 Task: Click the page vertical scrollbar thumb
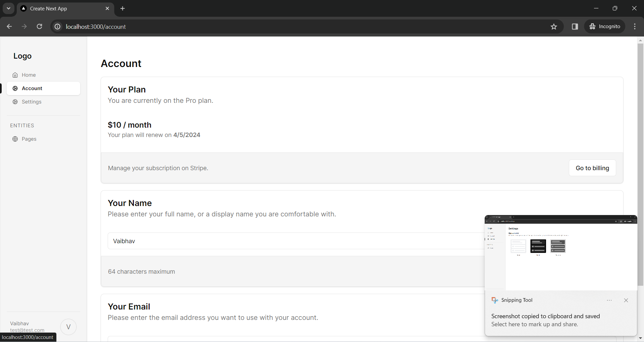click(640, 164)
